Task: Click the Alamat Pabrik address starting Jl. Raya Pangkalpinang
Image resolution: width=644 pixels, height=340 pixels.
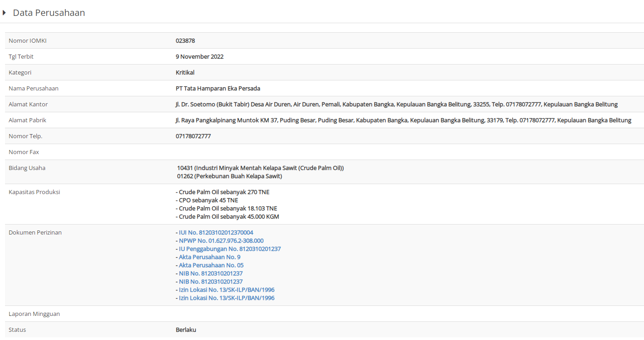Action: (403, 120)
